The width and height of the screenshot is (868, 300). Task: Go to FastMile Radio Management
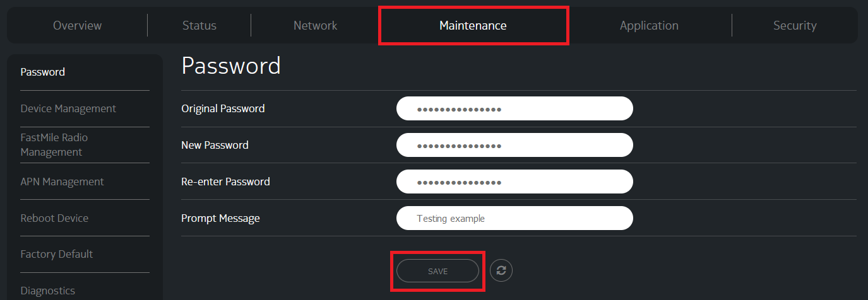point(54,145)
